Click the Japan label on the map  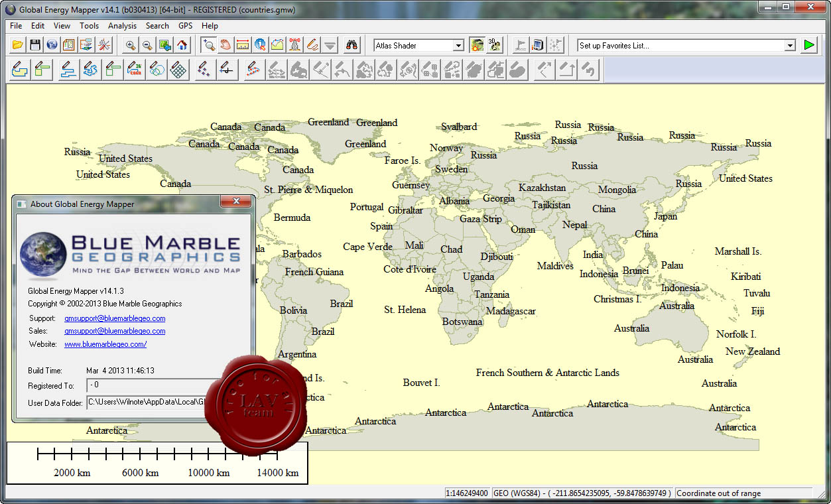[665, 216]
